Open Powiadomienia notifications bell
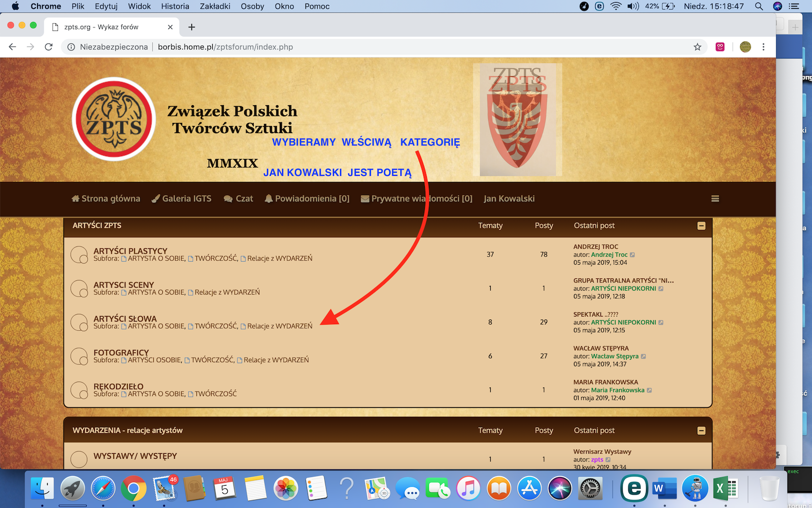 pyautogui.click(x=307, y=199)
